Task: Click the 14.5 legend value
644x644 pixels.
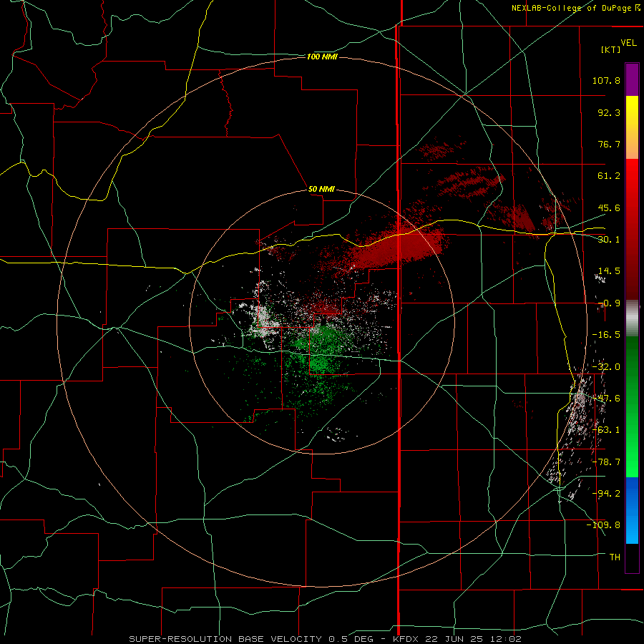Action: (x=609, y=271)
